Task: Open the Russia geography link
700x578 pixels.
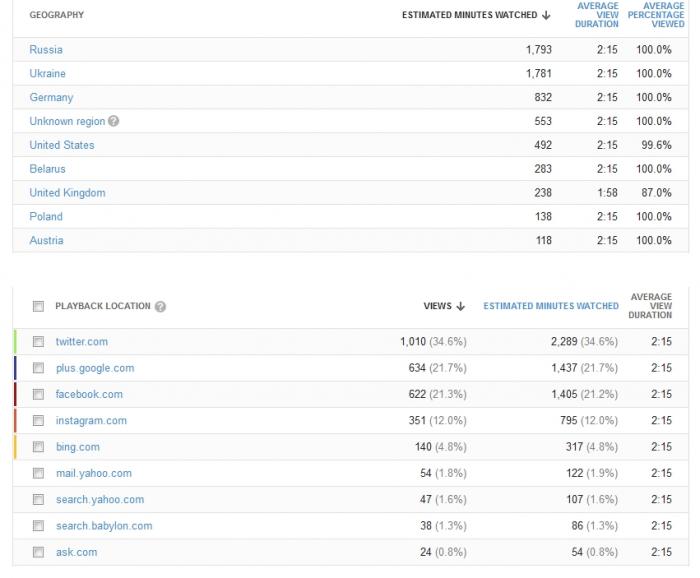Action: point(46,50)
